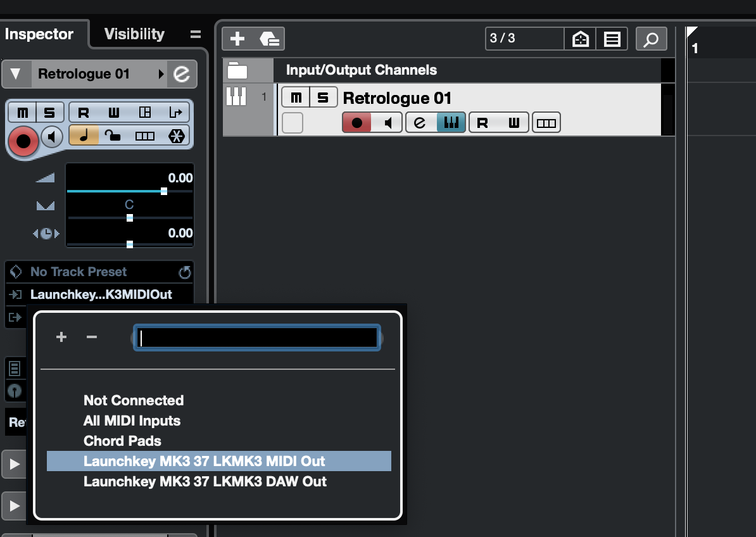Click the pan slider handle labeled C

pyautogui.click(x=130, y=218)
